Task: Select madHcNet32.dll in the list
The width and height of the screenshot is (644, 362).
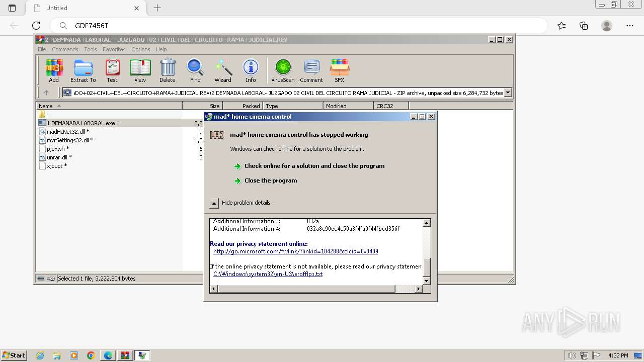Action: (x=68, y=132)
